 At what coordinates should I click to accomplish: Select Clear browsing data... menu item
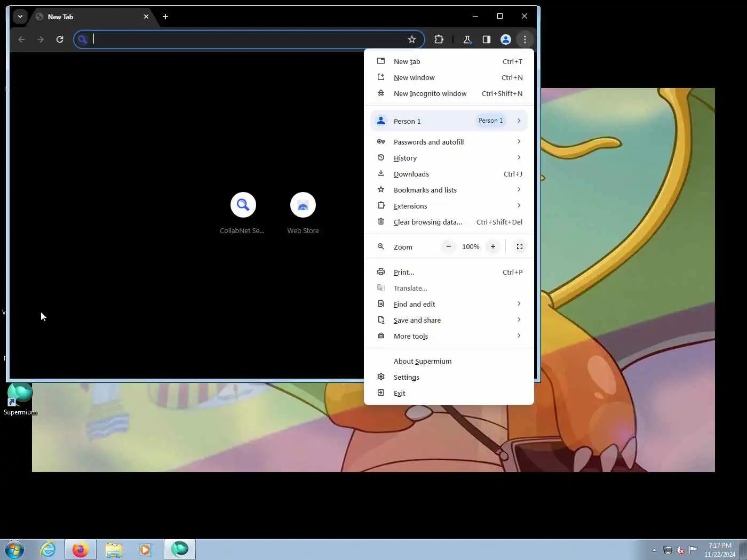[x=449, y=222]
